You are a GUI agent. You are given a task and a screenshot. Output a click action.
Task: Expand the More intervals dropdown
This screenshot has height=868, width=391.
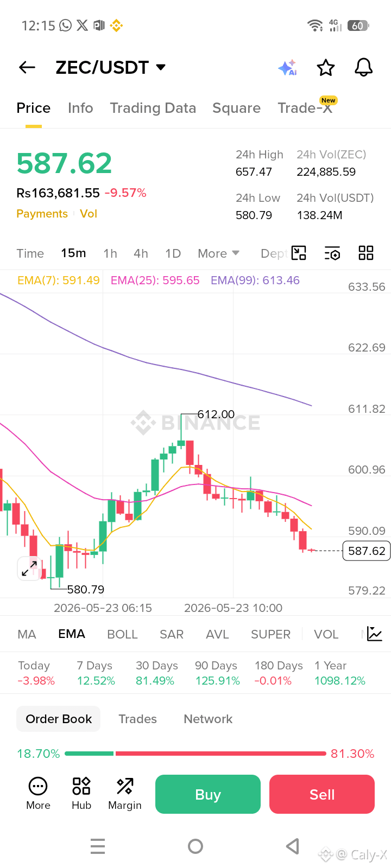[218, 253]
